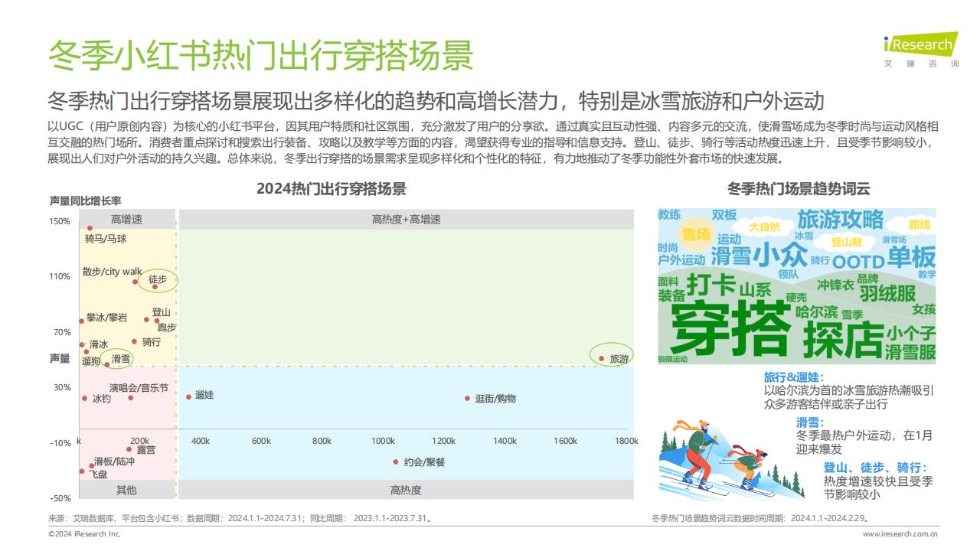
Task: Click the 打卡 word in cloud
Action: [x=710, y=285]
